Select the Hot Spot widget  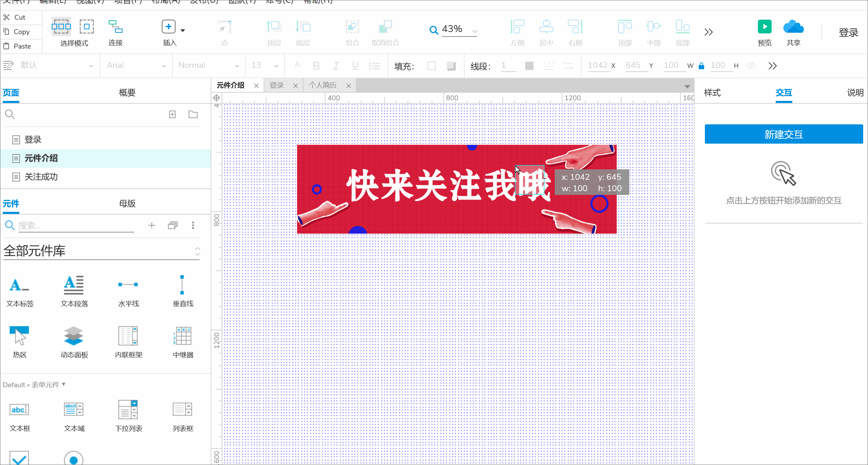tap(19, 336)
